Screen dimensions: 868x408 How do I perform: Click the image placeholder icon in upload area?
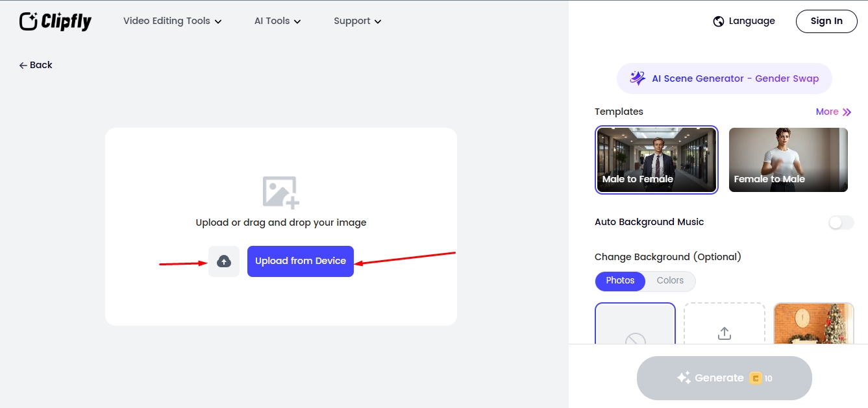point(281,192)
